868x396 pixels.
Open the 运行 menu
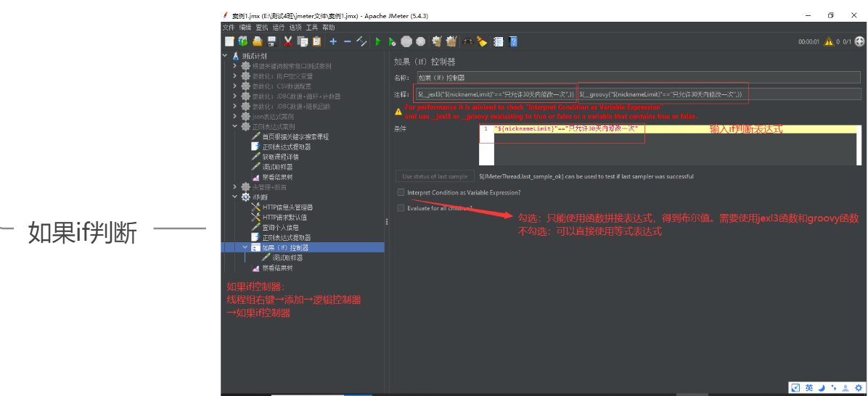pyautogui.click(x=279, y=27)
